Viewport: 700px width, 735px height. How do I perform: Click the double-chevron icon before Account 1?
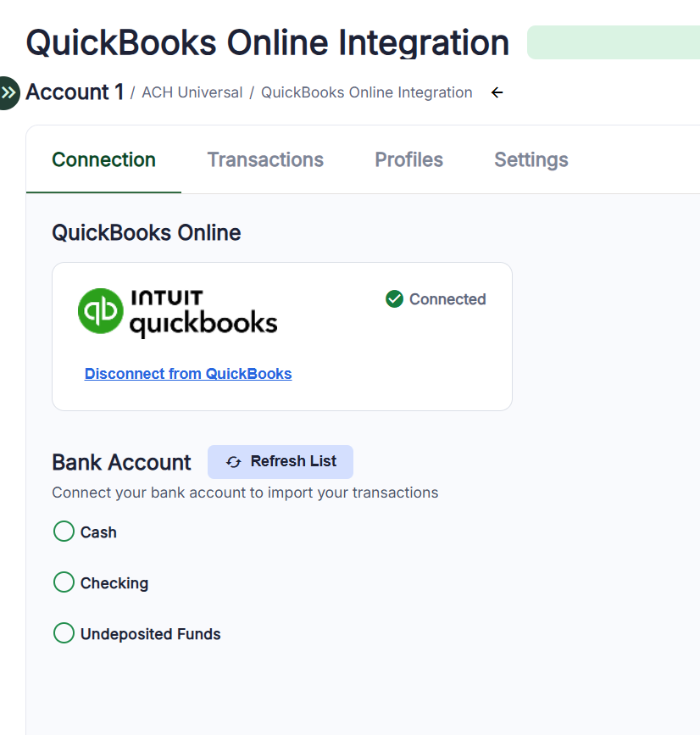(8, 92)
